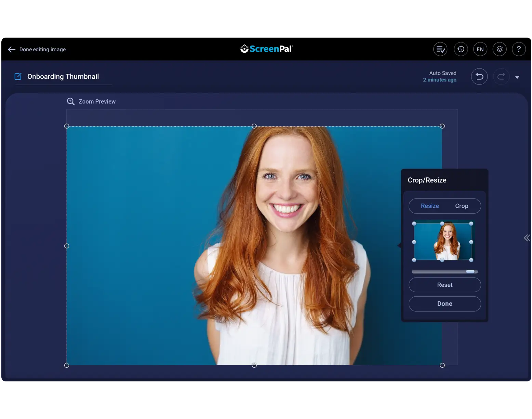Click the top-center crop handle on canvas

click(x=254, y=126)
